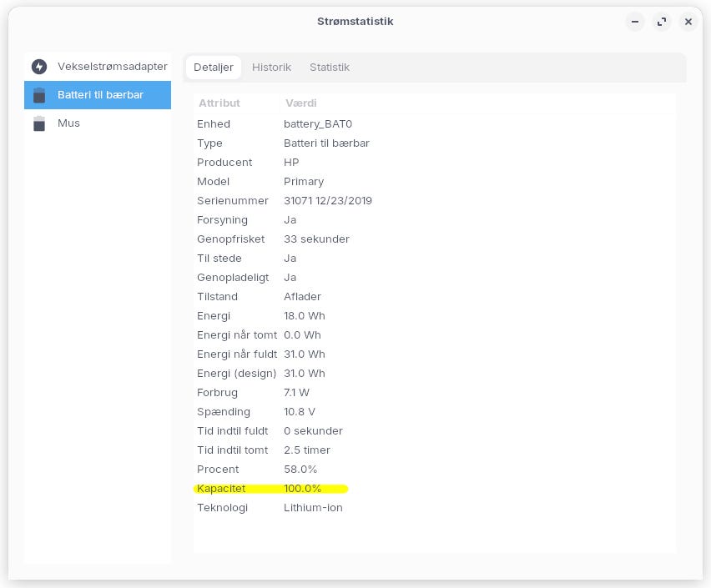Click the Genopladeligt label

(x=233, y=278)
